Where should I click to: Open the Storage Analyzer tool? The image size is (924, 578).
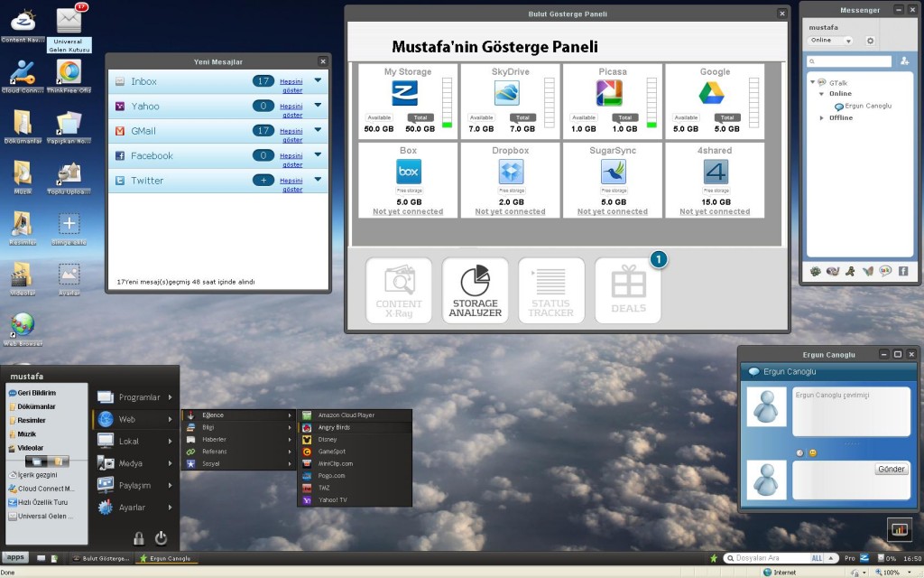[475, 291]
